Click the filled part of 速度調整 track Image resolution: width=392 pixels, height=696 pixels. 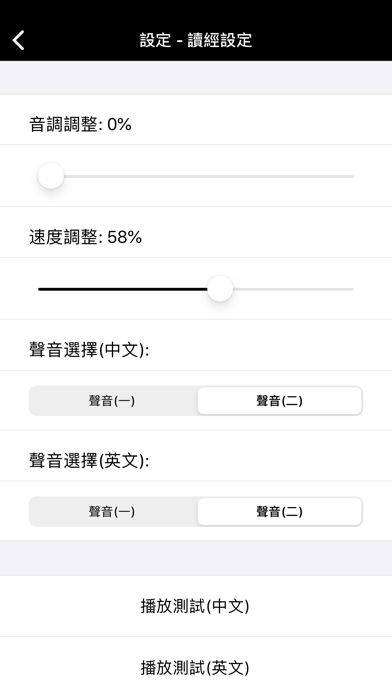(123, 289)
